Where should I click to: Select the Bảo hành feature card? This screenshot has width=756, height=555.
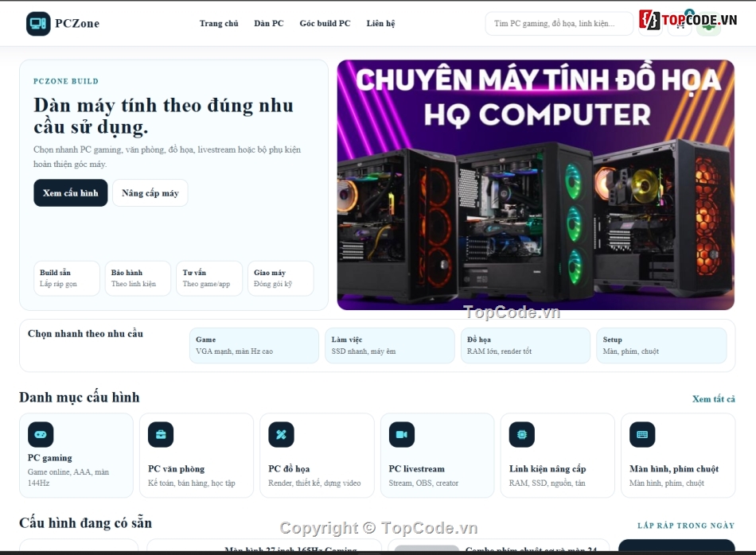(138, 278)
